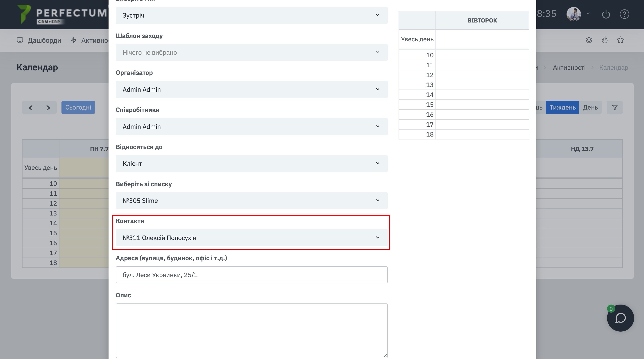Open the Відноситься до Клієнт dropdown

coord(252,164)
